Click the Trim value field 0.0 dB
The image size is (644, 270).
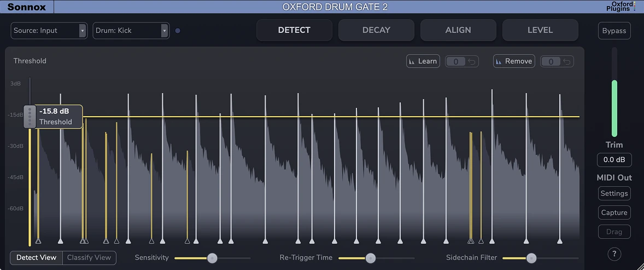point(614,160)
